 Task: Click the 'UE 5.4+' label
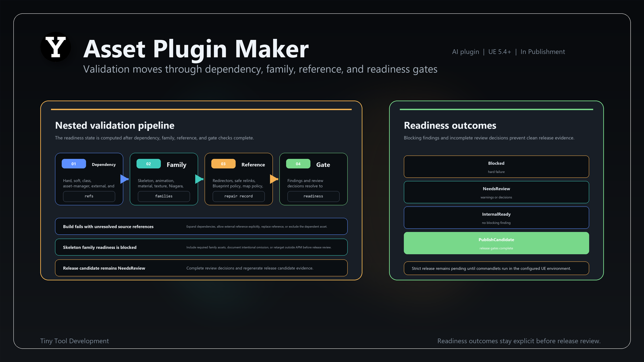(500, 52)
